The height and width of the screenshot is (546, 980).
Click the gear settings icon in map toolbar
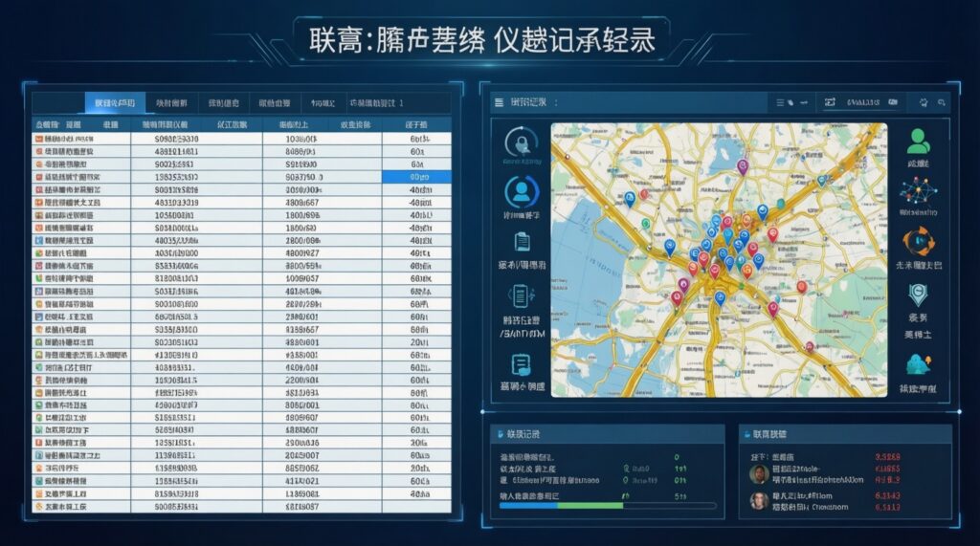tap(924, 102)
